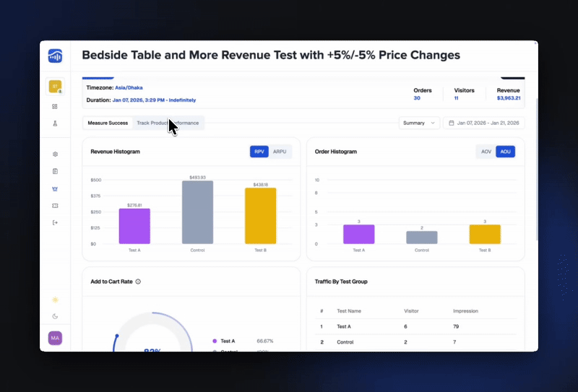Image resolution: width=578 pixels, height=392 pixels.
Task: Click the clipboard icon in sidebar
Action: click(55, 171)
